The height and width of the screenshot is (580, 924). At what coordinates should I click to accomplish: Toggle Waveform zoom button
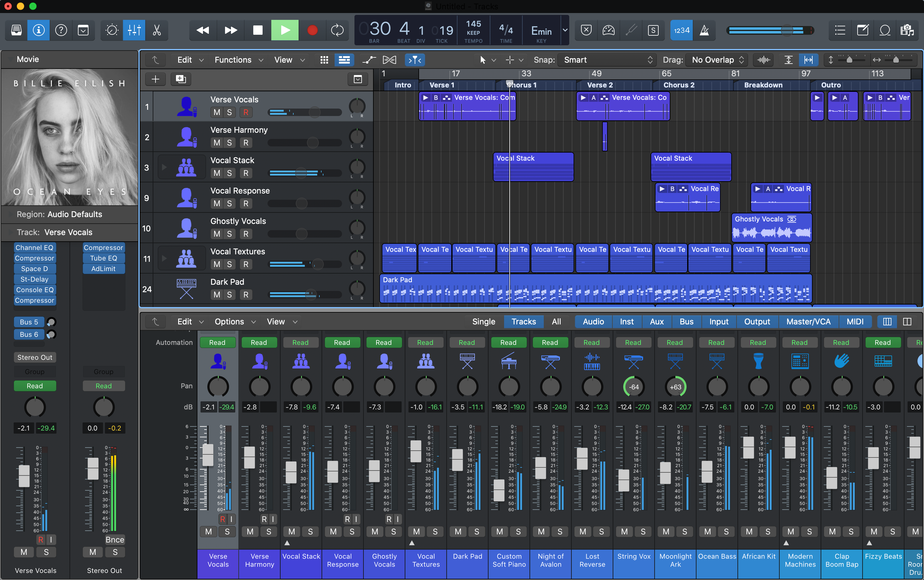coord(764,60)
